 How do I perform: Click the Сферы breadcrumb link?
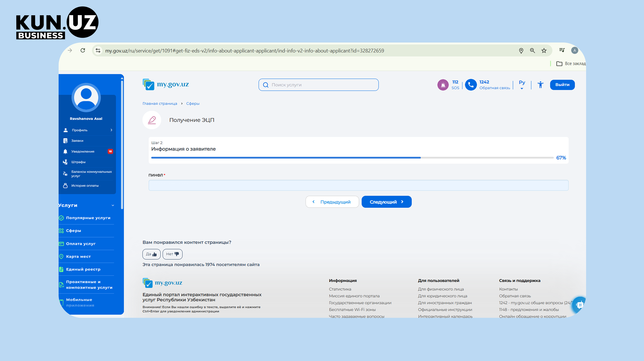(193, 104)
